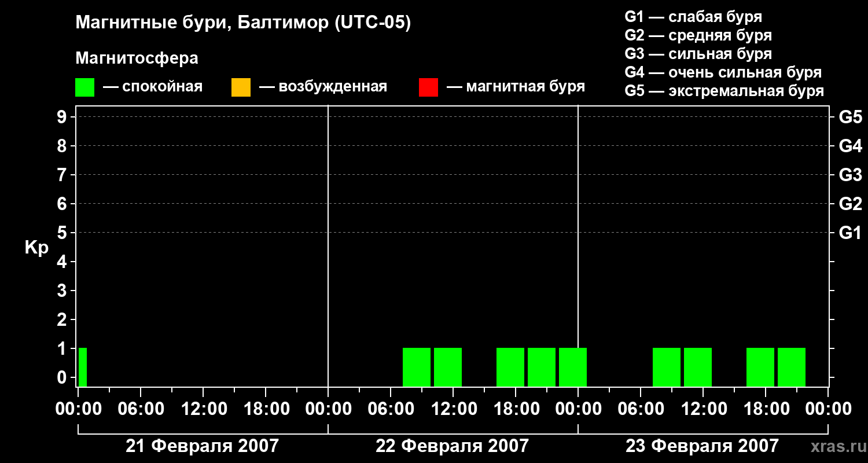This screenshot has width=868, height=463.
Task: Click the 'xras.ru' source label
Action: point(838,446)
